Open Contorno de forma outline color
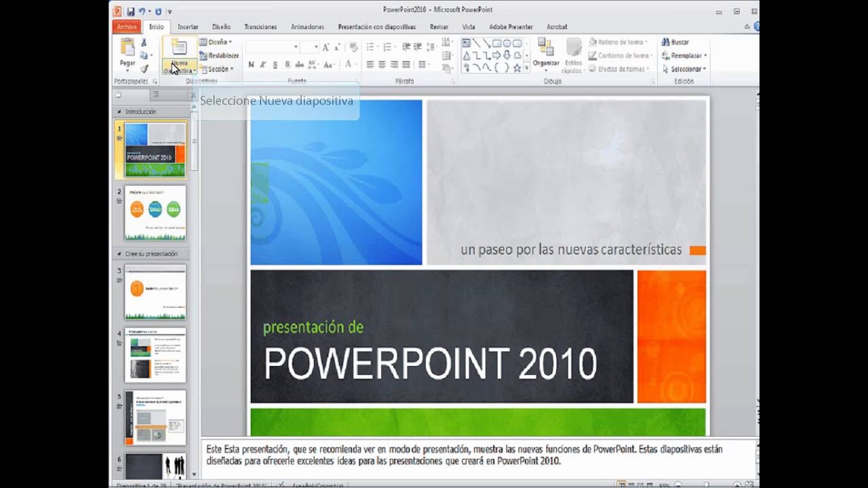868x488 pixels. click(619, 56)
